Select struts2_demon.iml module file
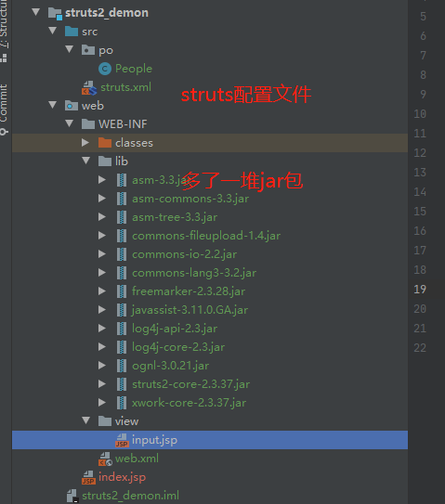The width and height of the screenshot is (445, 504). pyautogui.click(x=130, y=496)
